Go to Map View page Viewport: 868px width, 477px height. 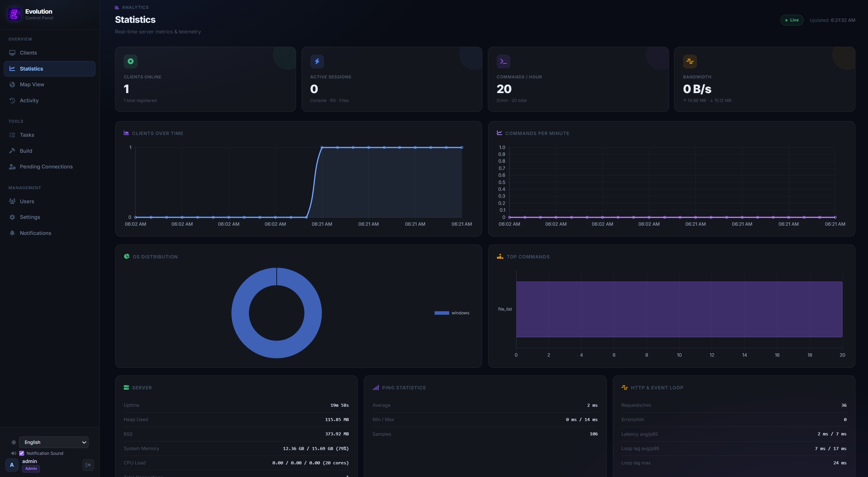click(x=49, y=85)
